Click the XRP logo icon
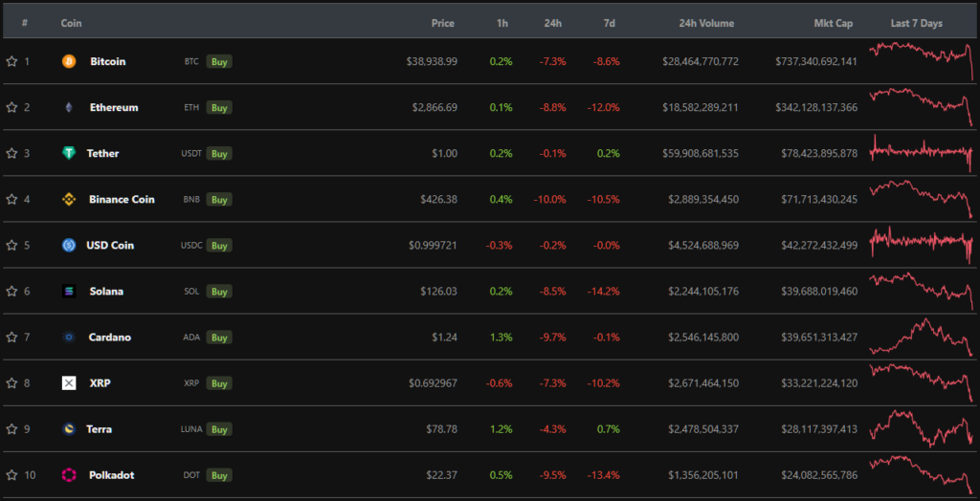The width and height of the screenshot is (980, 501). point(69,383)
